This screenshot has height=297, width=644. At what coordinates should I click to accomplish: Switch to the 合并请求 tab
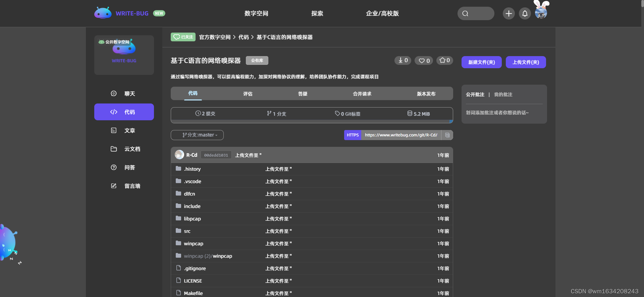pos(362,94)
